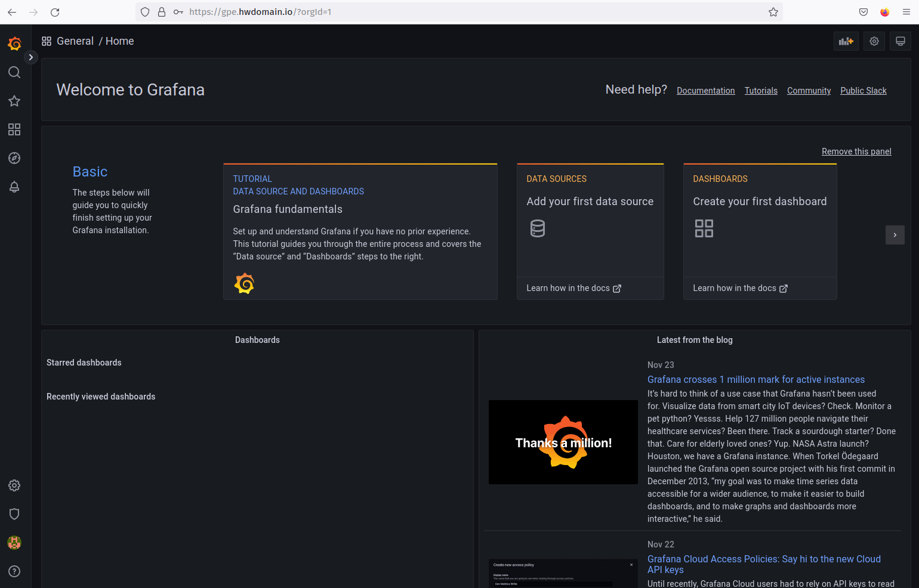Open dashboard settings gear in top bar
The width and height of the screenshot is (919, 588).
click(x=874, y=41)
